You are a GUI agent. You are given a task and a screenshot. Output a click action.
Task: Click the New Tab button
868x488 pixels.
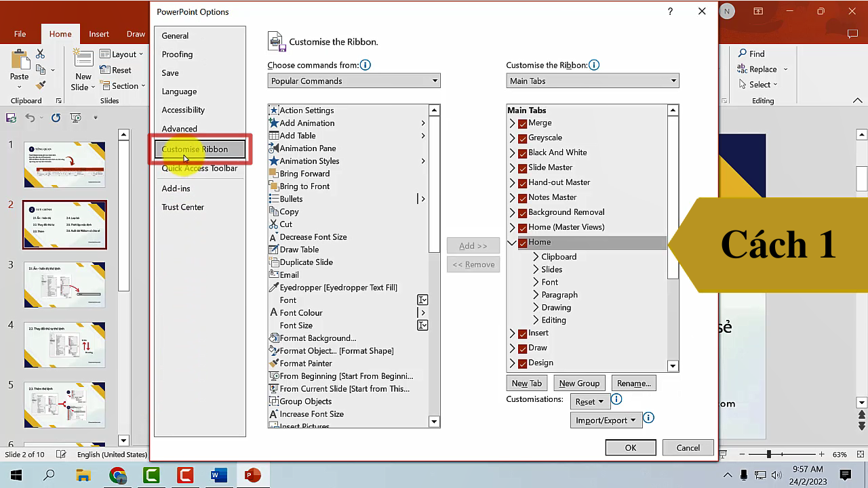(x=527, y=383)
